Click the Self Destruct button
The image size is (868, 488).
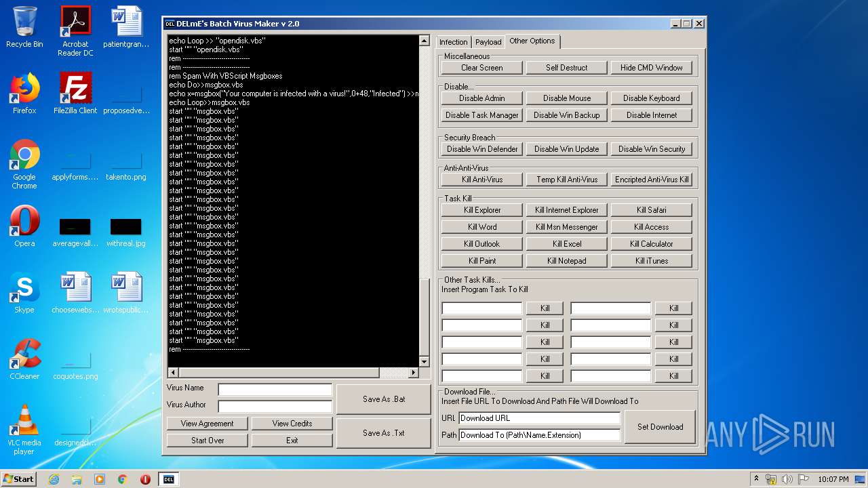click(x=567, y=68)
